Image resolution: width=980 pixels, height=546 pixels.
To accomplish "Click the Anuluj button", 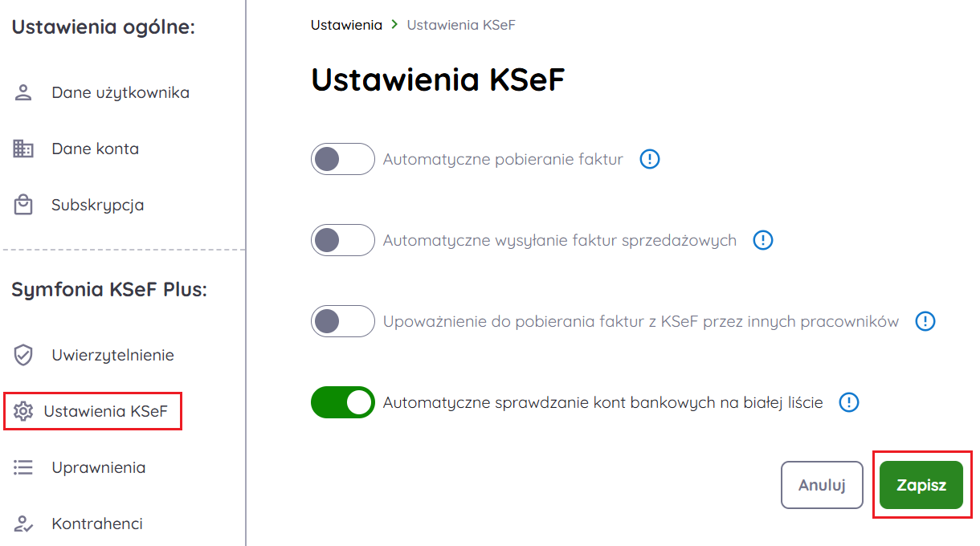I will [x=821, y=485].
